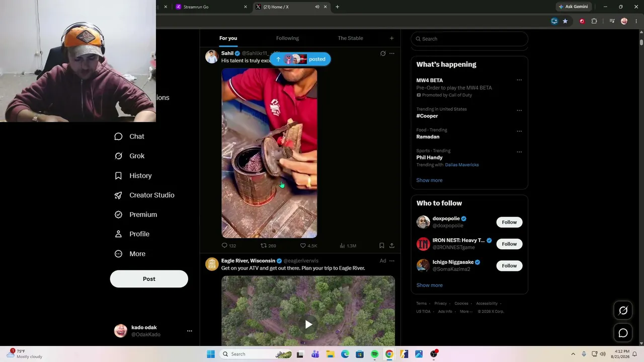Click the reply icon on Sahil's post
Viewport: 644px width, 362px height.
click(224, 245)
